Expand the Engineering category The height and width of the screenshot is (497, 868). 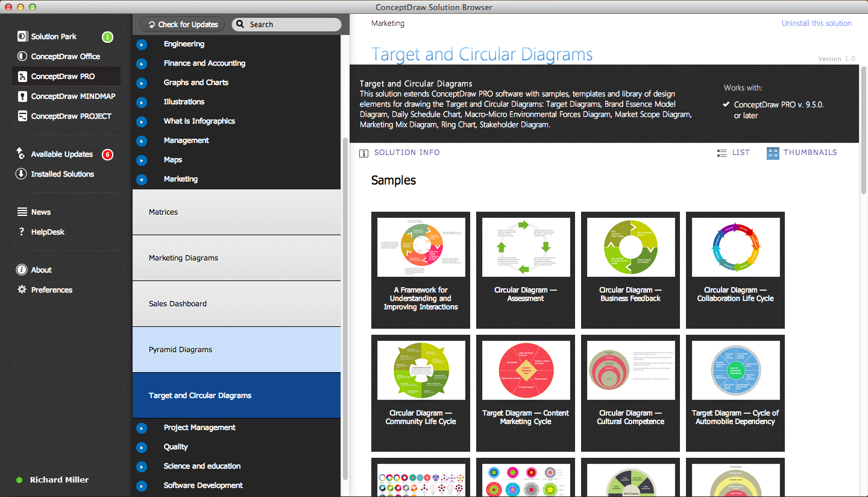click(x=142, y=45)
